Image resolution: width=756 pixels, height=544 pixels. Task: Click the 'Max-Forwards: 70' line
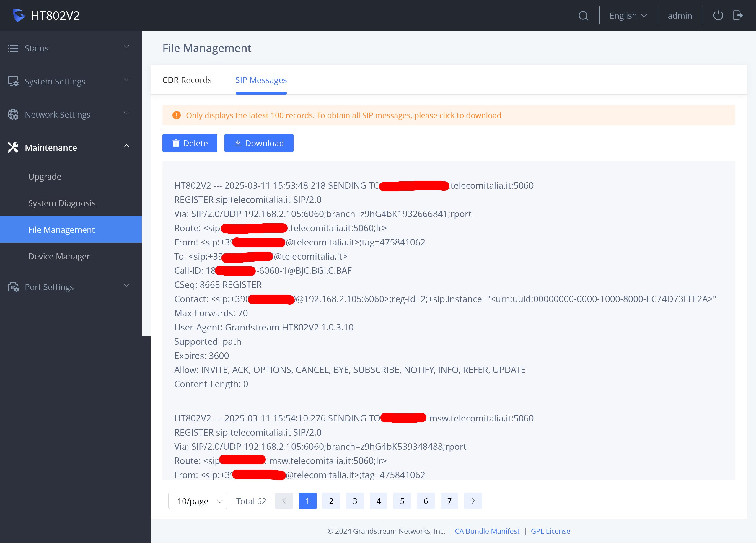point(211,313)
